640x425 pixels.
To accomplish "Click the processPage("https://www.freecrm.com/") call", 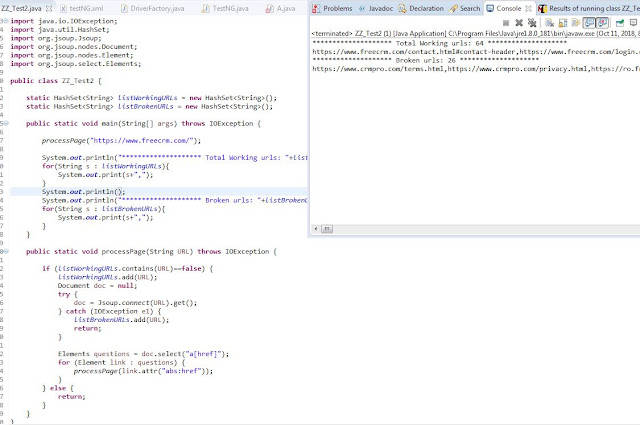I will [121, 140].
